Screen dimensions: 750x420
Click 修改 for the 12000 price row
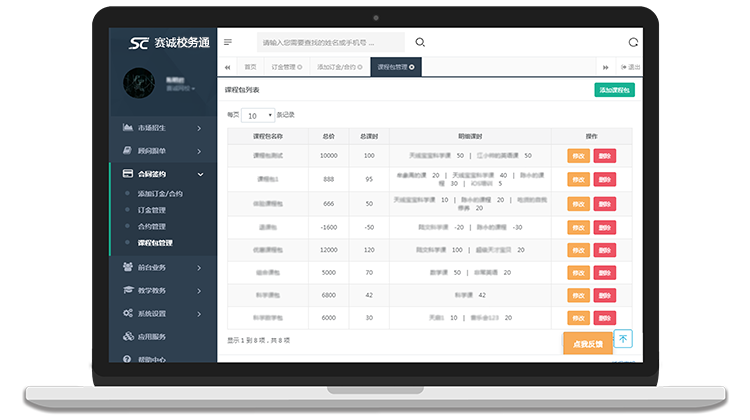[578, 250]
